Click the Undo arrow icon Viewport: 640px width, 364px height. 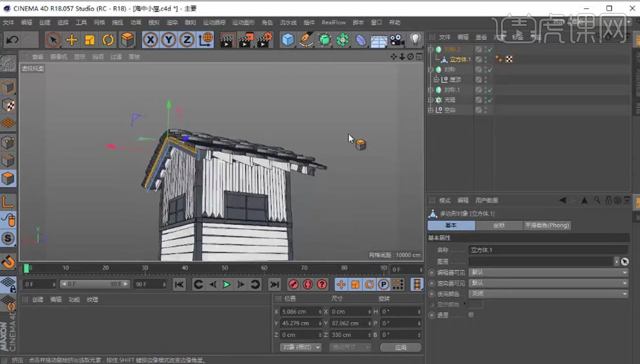click(x=12, y=40)
